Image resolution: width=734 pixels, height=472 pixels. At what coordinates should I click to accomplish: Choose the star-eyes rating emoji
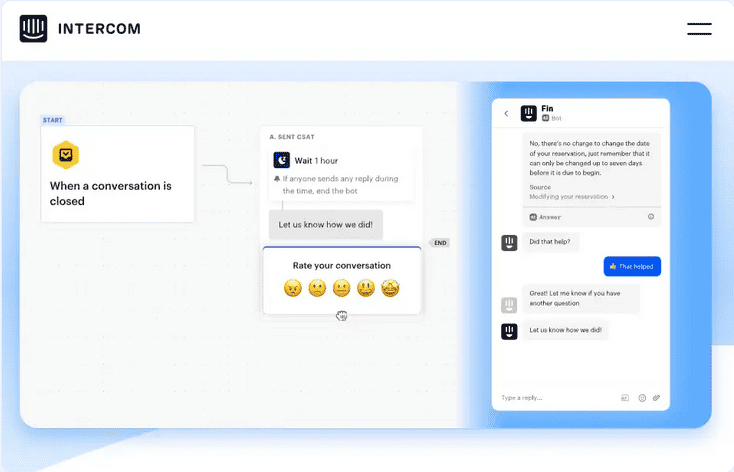pyautogui.click(x=390, y=288)
